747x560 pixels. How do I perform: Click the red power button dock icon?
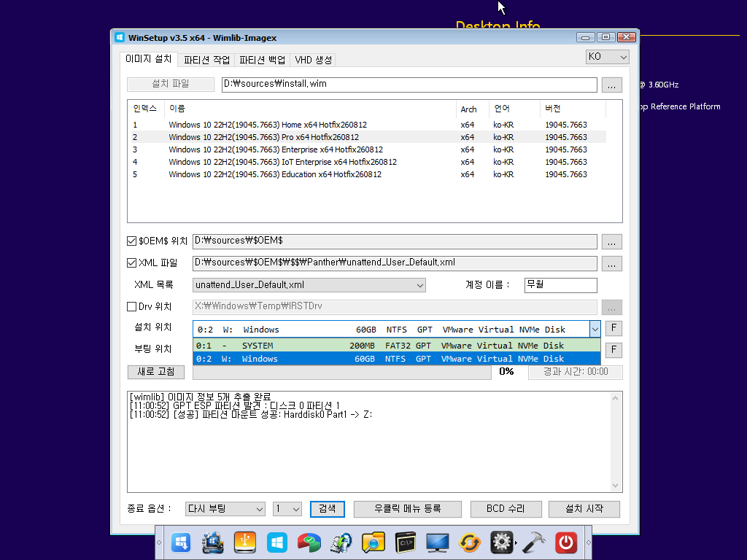(566, 542)
